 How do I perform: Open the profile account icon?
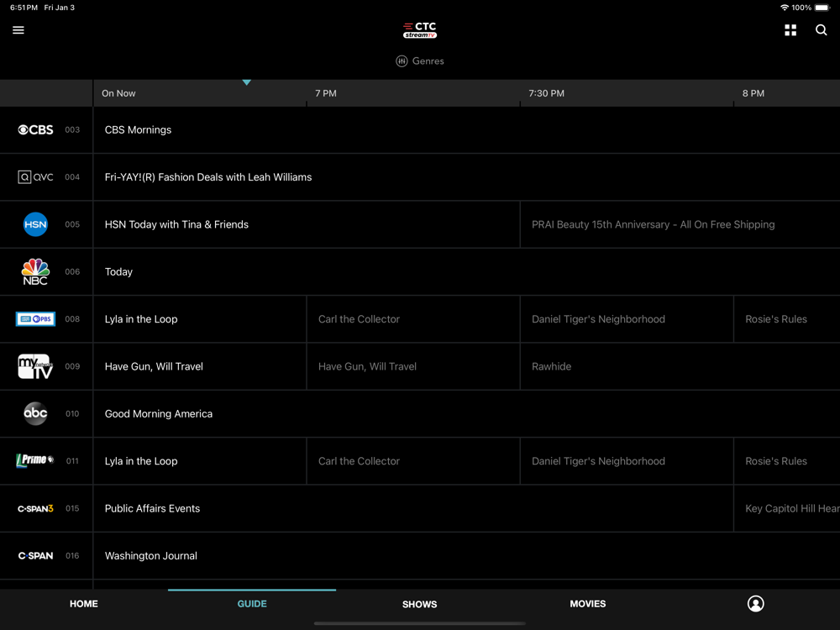tap(755, 604)
